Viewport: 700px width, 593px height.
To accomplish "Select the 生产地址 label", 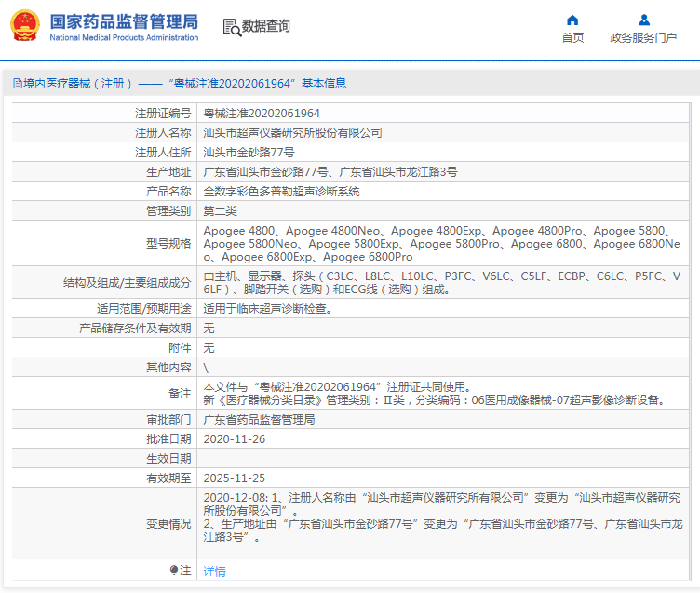I will click(x=168, y=172).
